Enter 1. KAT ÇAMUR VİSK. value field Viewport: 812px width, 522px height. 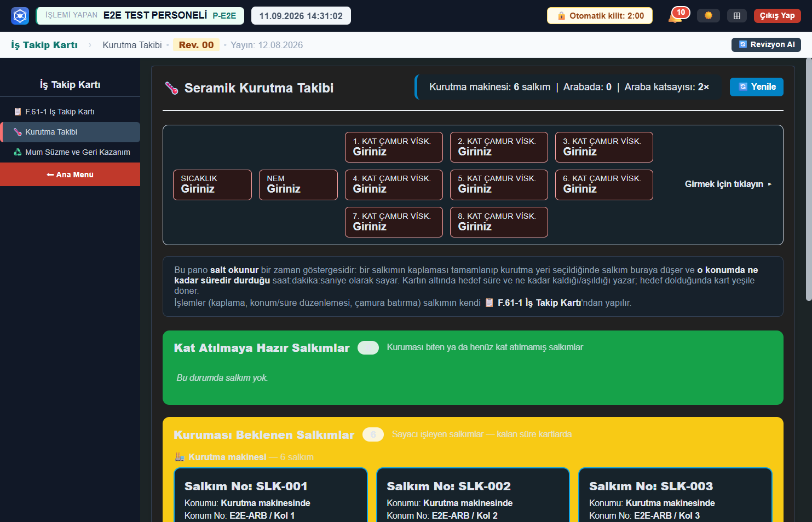[x=394, y=147]
